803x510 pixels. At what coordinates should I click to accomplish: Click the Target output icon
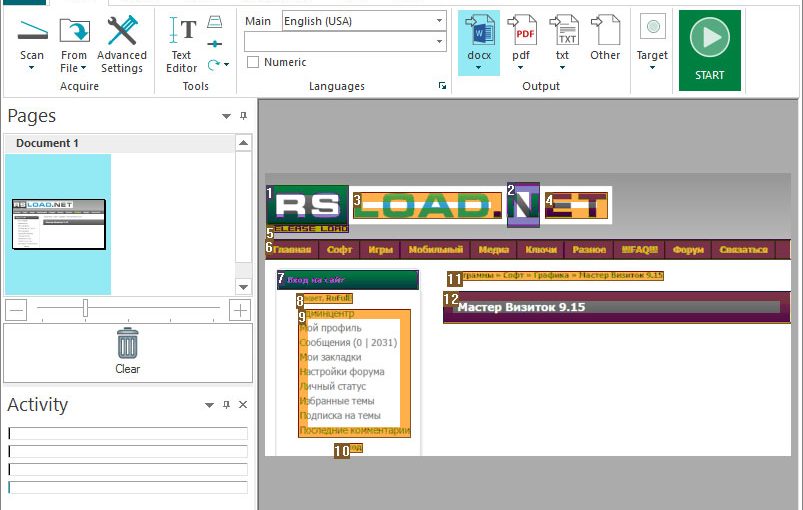tap(653, 27)
